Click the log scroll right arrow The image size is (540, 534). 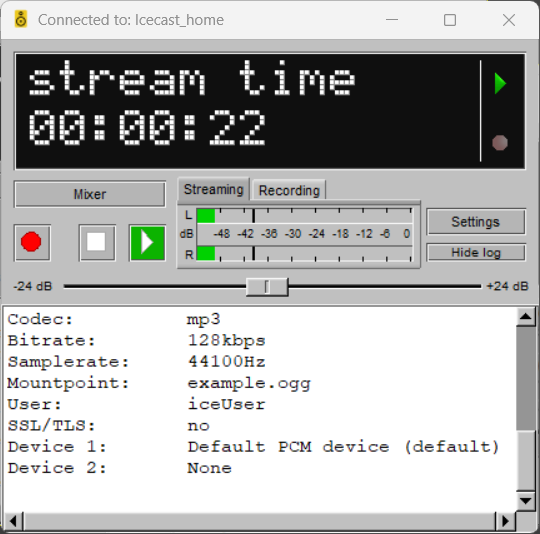(505, 521)
